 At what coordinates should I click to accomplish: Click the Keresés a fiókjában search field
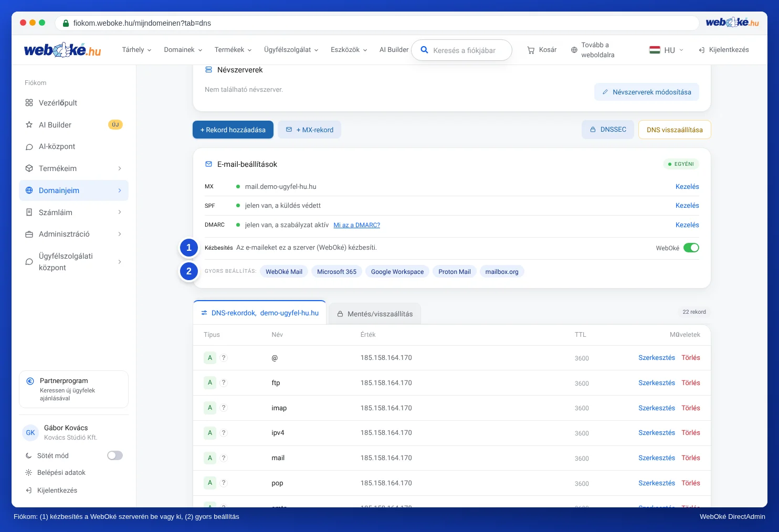click(462, 50)
